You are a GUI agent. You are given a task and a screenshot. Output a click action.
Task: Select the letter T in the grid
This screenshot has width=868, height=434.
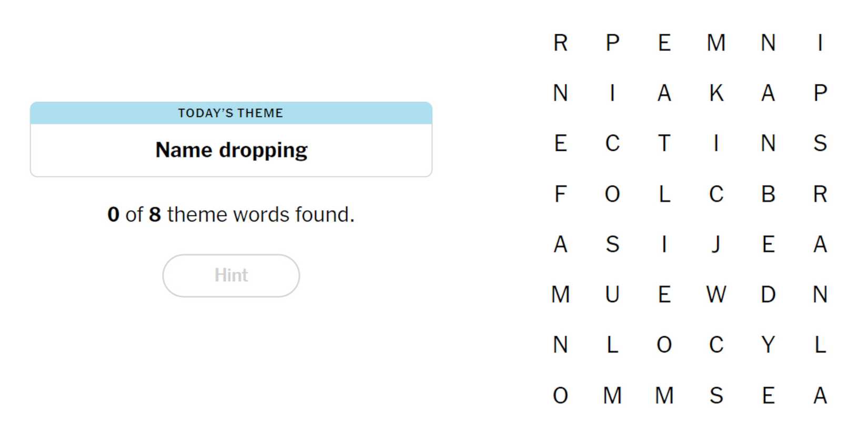point(664,143)
